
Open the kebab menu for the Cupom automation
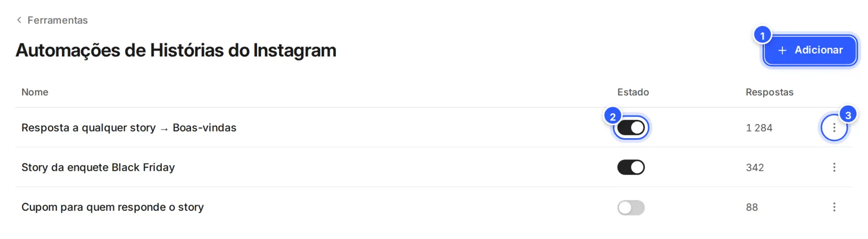point(834,207)
